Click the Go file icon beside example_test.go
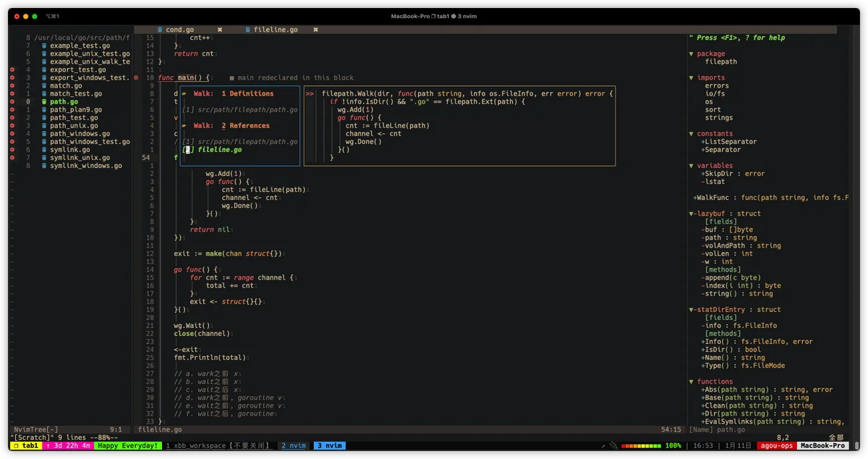The width and height of the screenshot is (868, 459). (44, 46)
